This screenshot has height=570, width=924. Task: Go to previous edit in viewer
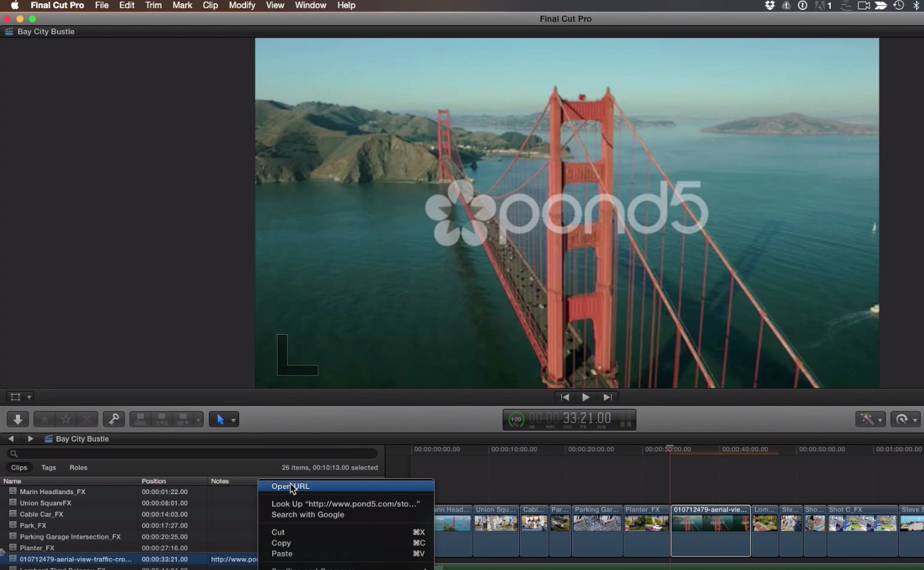point(565,398)
